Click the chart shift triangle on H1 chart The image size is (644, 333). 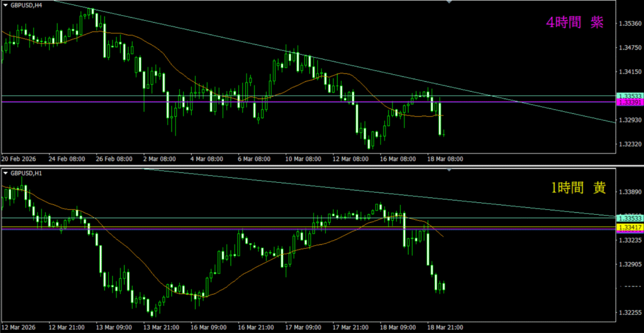pos(448,170)
